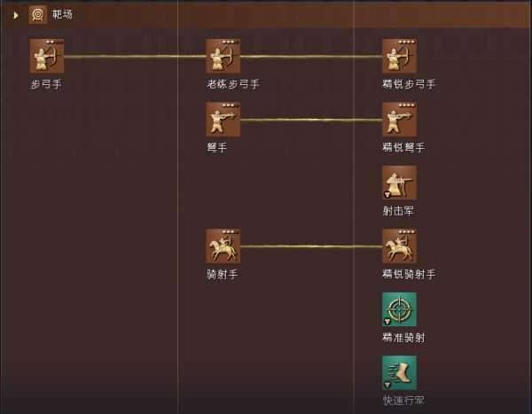Click the 快速行军 text label
The height and width of the screenshot is (414, 532).
(403, 401)
